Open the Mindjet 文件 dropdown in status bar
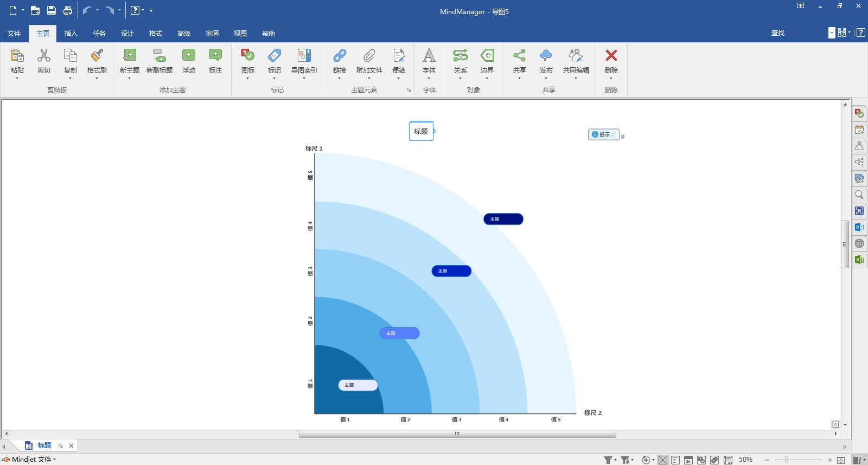The height and width of the screenshot is (465, 868). (31, 460)
